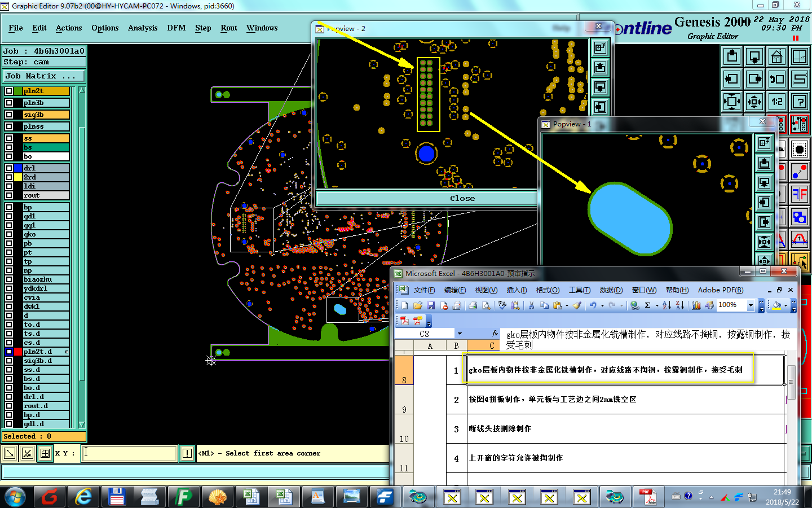Open the Undo history dropdown arrow in Excel
Image resolution: width=812 pixels, height=508 pixels.
coord(602,305)
